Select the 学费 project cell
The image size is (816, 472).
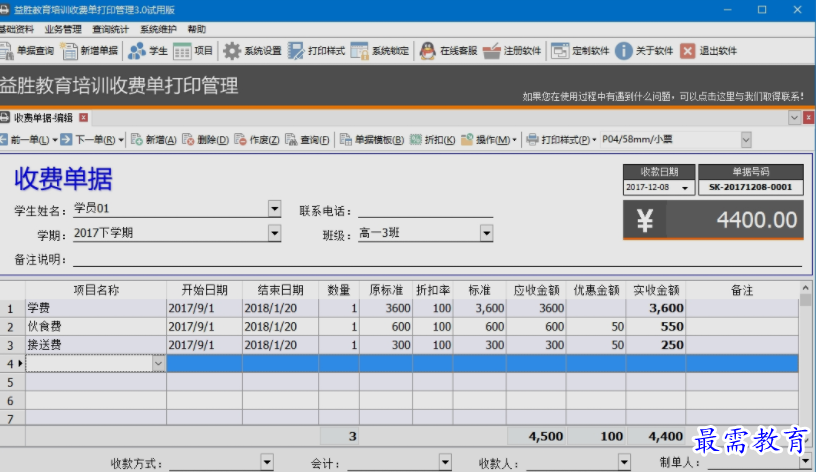point(96,308)
